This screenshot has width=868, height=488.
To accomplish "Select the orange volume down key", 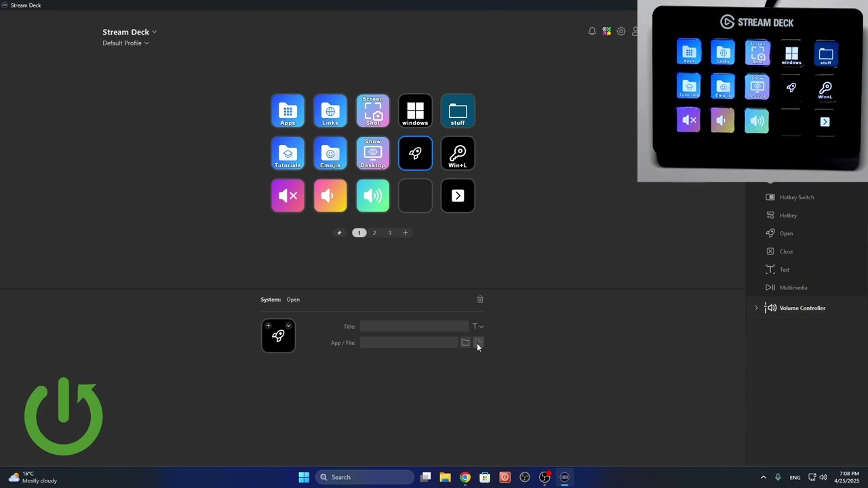I will click(330, 196).
